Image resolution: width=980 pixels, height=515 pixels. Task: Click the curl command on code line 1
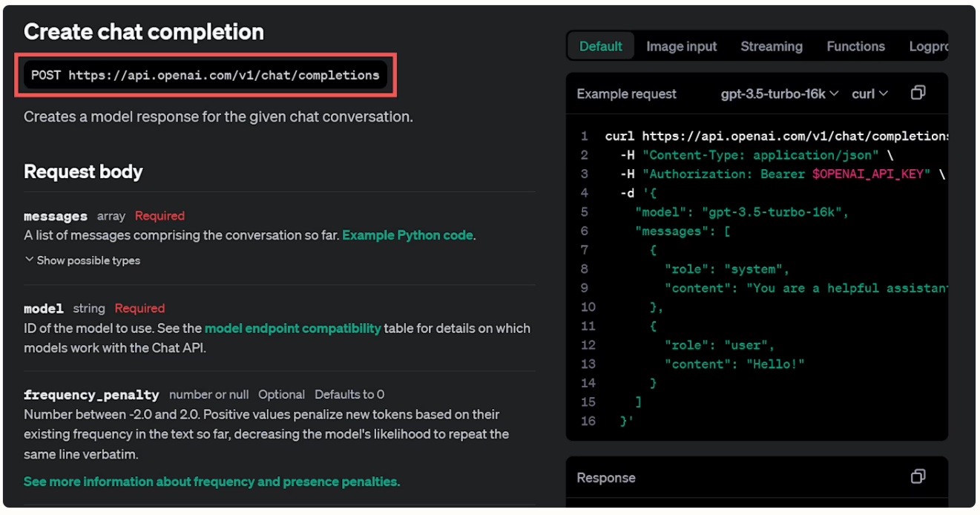[x=777, y=136]
